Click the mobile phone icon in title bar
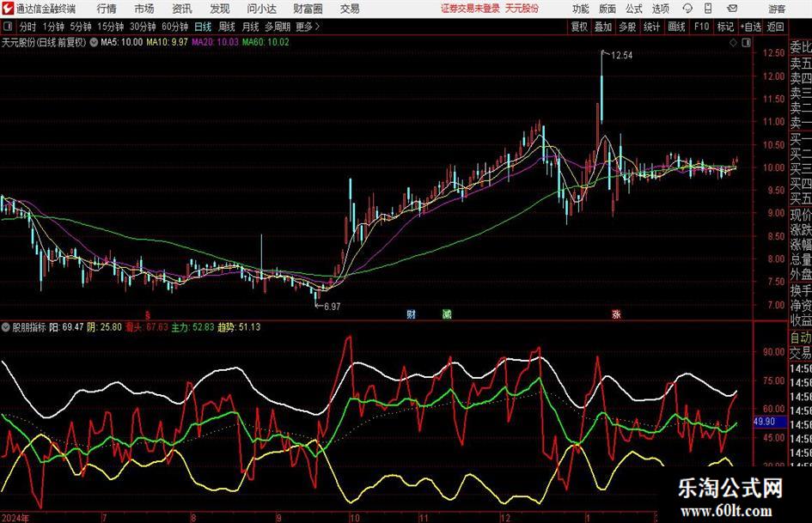The image size is (812, 523). coord(708,9)
